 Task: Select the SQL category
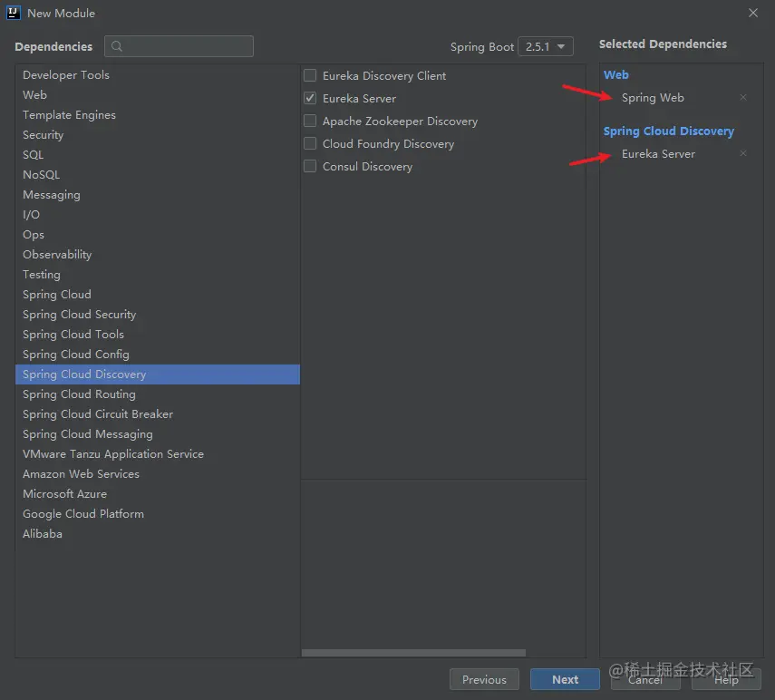tap(158, 155)
